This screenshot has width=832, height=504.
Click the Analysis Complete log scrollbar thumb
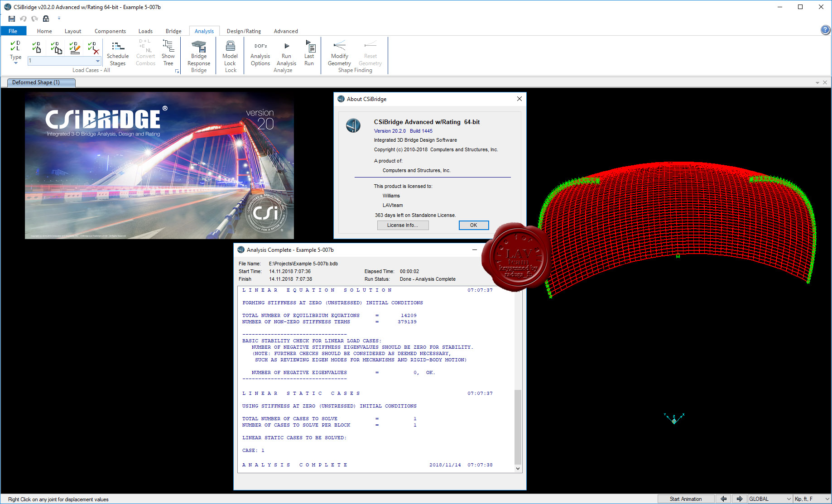point(518,427)
